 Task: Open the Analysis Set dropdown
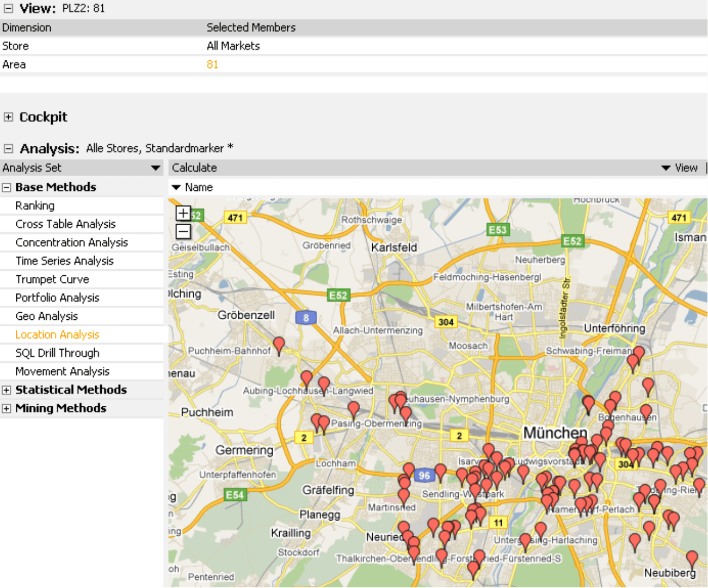(x=156, y=168)
